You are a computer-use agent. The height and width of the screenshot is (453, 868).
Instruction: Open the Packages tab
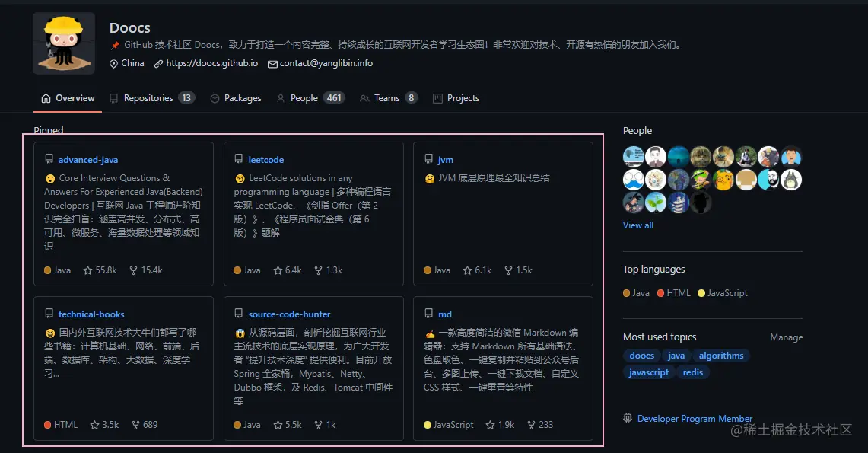click(x=235, y=98)
